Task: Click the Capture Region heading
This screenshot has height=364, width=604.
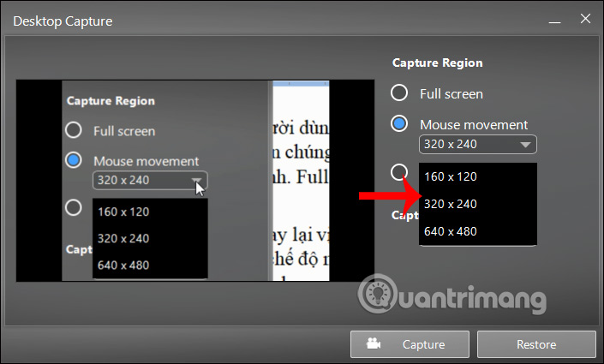Action: pos(437,63)
